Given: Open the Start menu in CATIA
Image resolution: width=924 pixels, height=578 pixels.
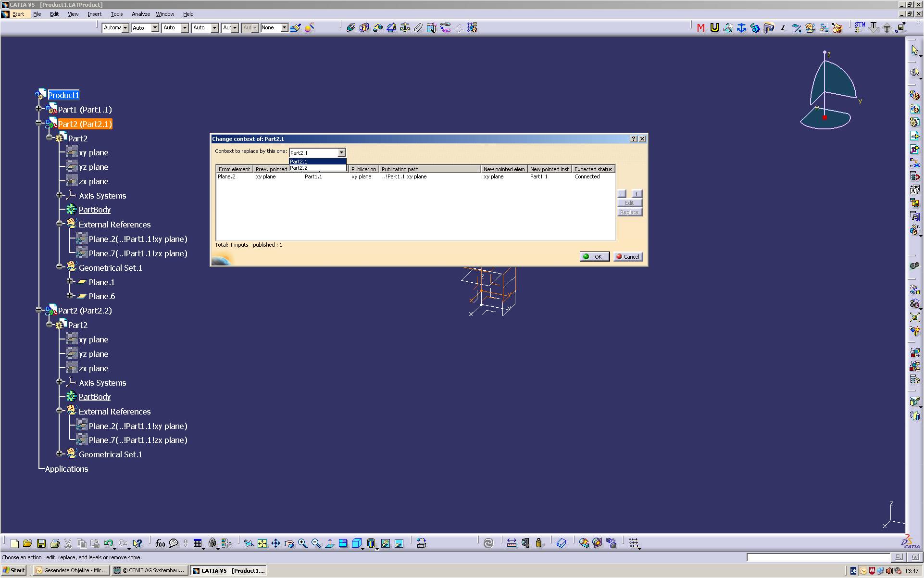Looking at the screenshot, I should point(18,14).
